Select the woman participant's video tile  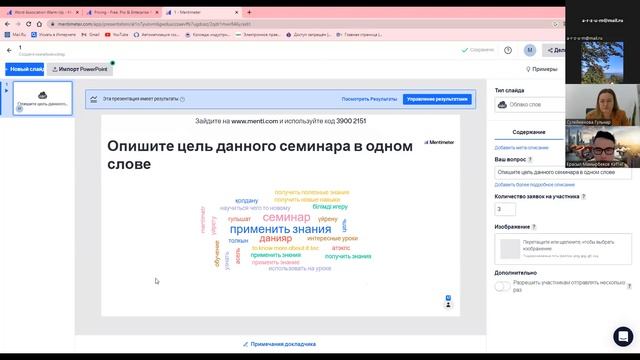pyautogui.click(x=602, y=105)
